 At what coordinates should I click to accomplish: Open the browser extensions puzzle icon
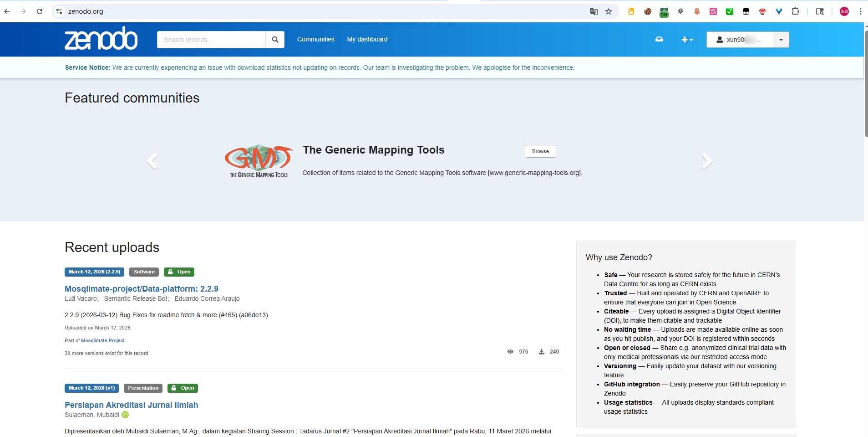pos(795,11)
